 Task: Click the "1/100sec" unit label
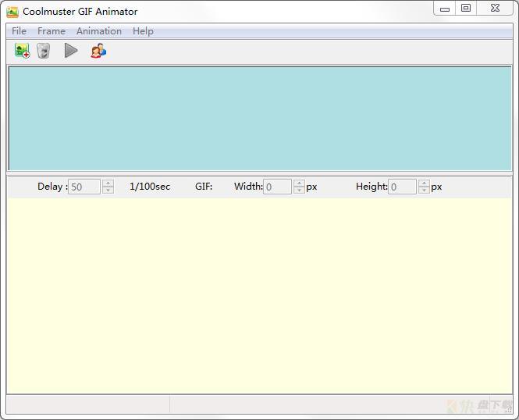click(150, 187)
